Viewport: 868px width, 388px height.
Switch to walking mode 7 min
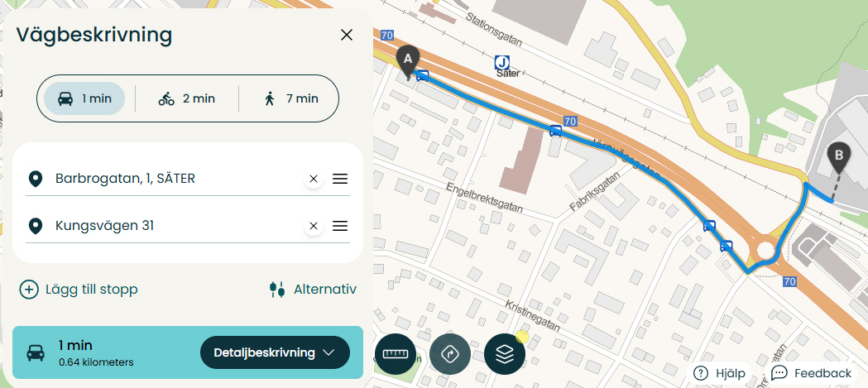point(292,98)
